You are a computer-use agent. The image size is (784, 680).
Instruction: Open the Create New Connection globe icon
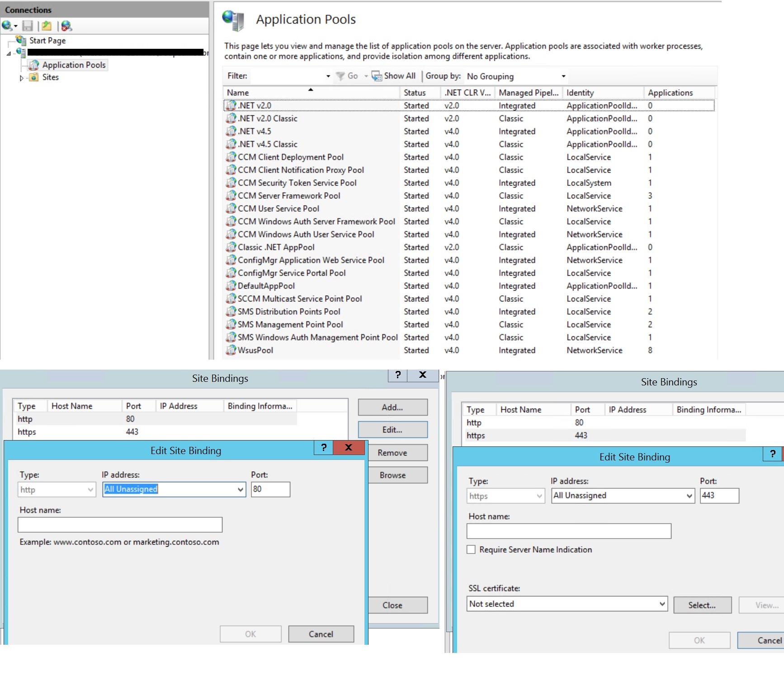click(7, 26)
